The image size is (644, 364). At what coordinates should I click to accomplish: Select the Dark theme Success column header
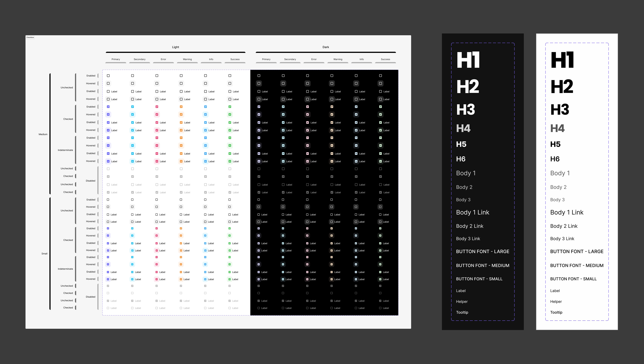[x=385, y=59]
